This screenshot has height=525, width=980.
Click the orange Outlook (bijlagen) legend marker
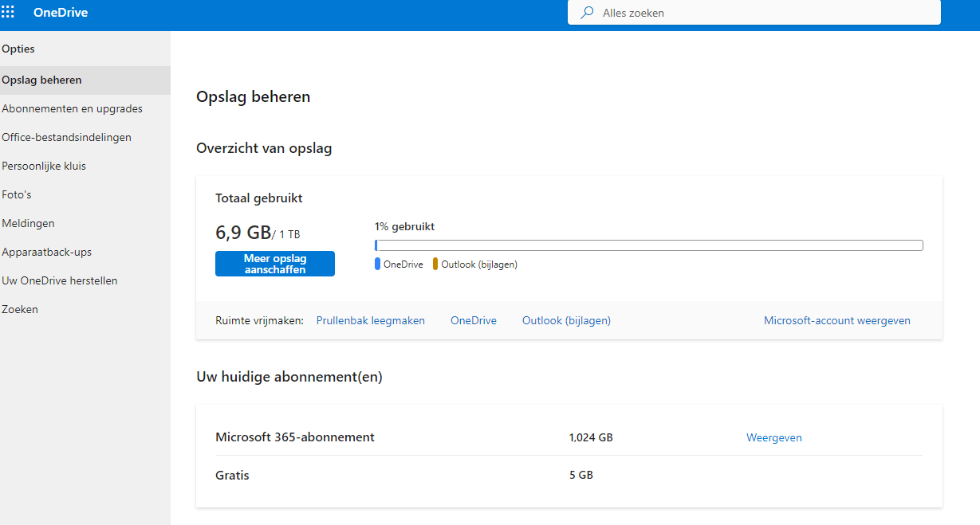435,264
